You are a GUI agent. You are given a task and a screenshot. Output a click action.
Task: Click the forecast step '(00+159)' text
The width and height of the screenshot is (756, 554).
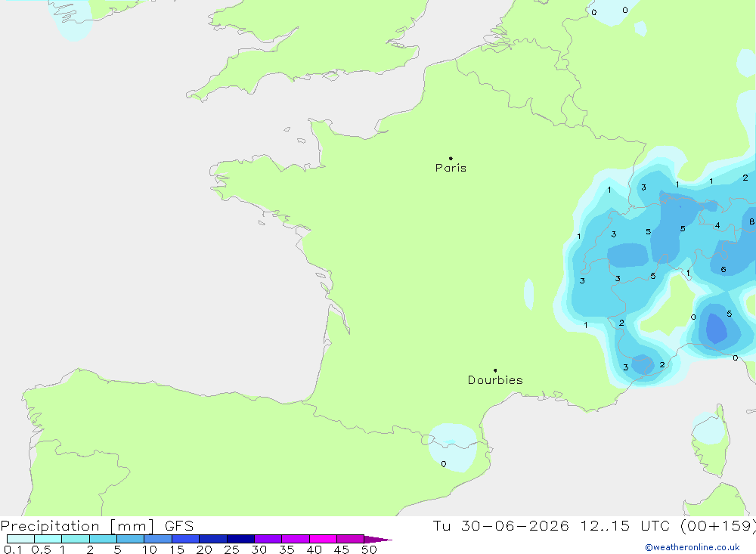tap(718, 525)
